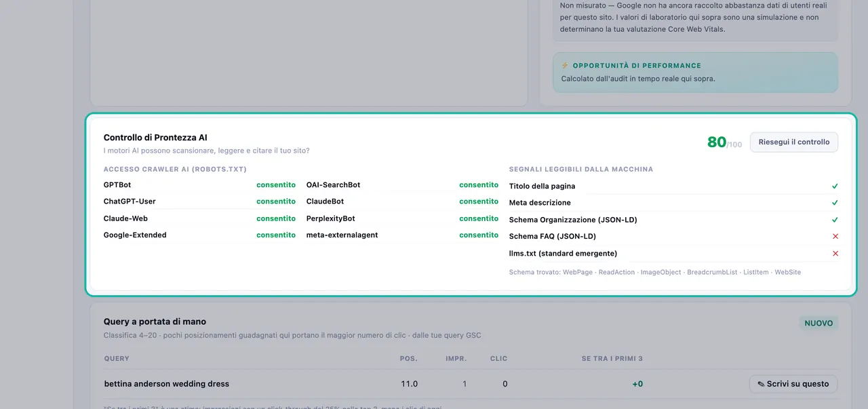Click the Query a portata di mano heading
Viewport: 868px width, 409px height.
tap(155, 322)
